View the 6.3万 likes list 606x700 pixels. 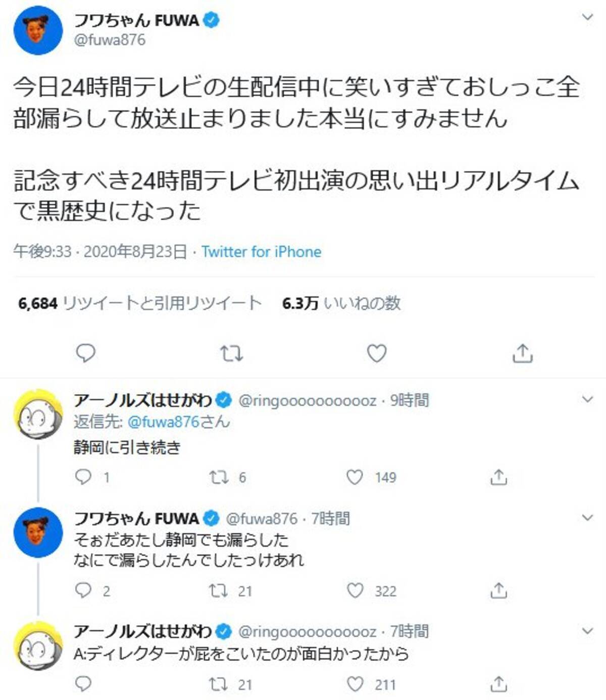click(x=341, y=303)
